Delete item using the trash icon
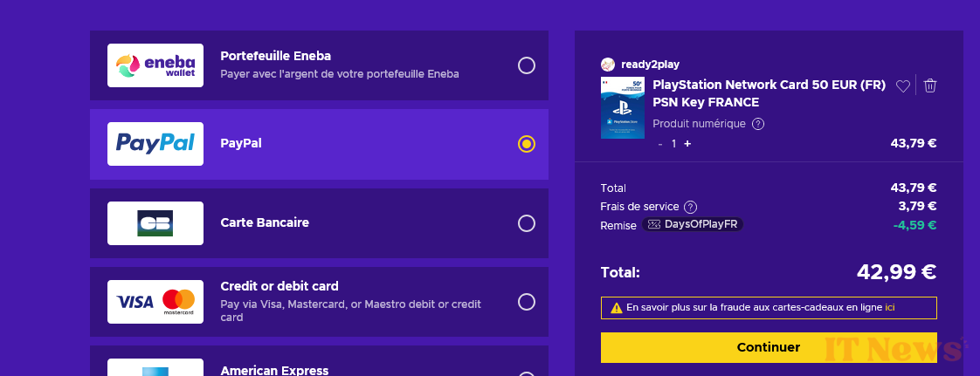Screen dimensions: 980x376 pyautogui.click(x=930, y=85)
